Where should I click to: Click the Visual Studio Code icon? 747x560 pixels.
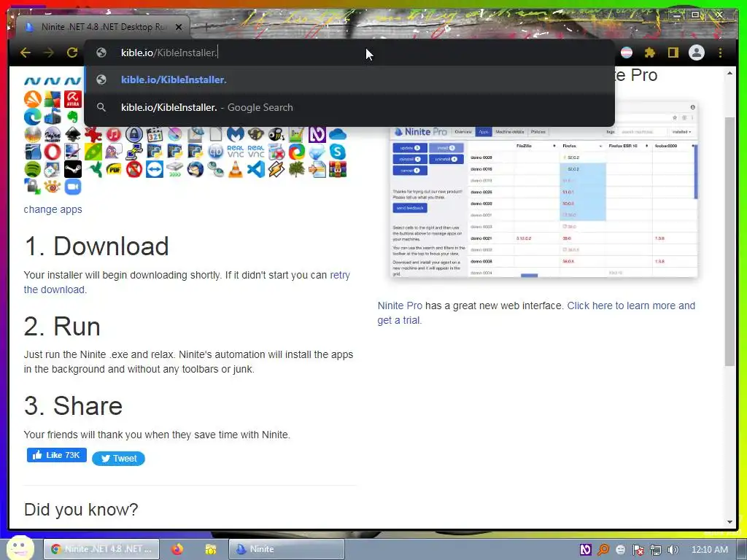[x=256, y=169]
